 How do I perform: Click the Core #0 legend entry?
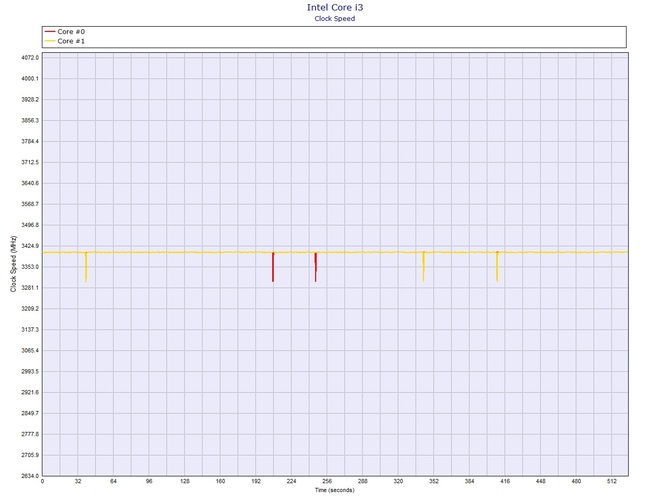click(65, 32)
